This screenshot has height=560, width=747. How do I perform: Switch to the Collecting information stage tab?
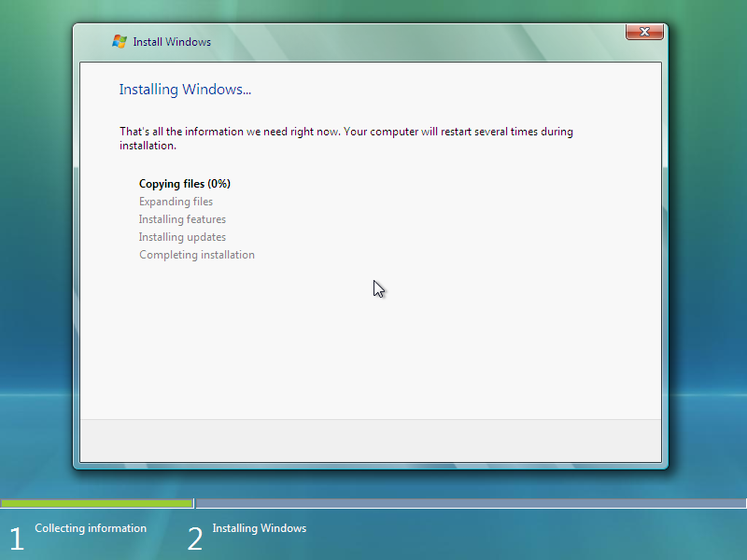pos(90,528)
